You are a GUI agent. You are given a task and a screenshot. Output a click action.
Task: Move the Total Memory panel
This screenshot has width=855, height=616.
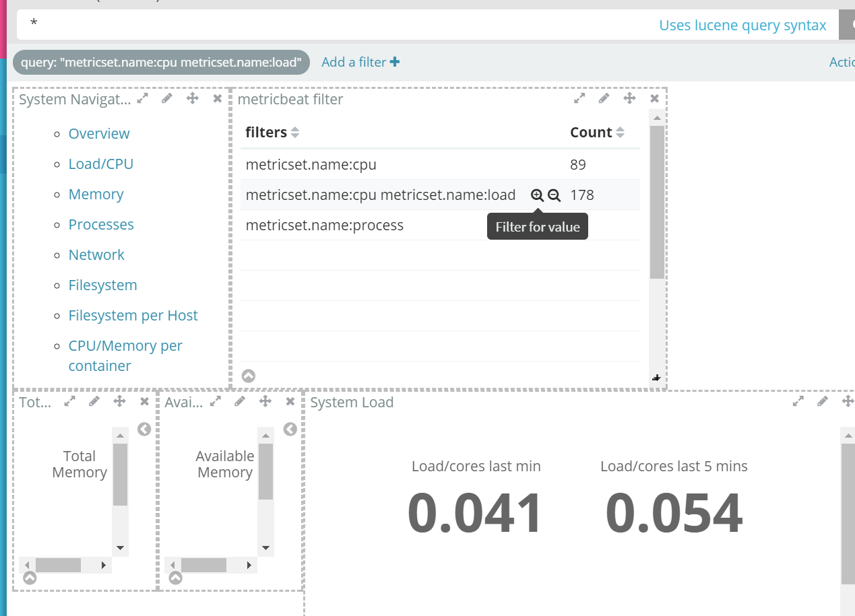[120, 401]
